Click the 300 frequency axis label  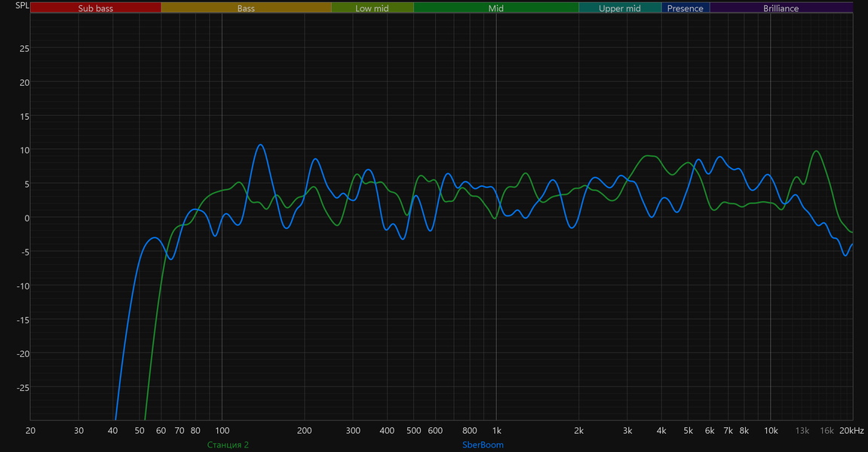point(353,430)
